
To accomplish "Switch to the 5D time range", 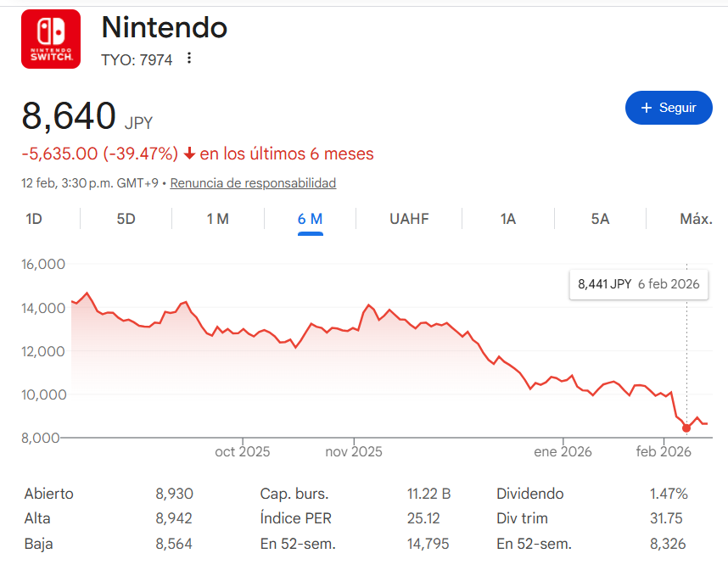I will pyautogui.click(x=126, y=219).
